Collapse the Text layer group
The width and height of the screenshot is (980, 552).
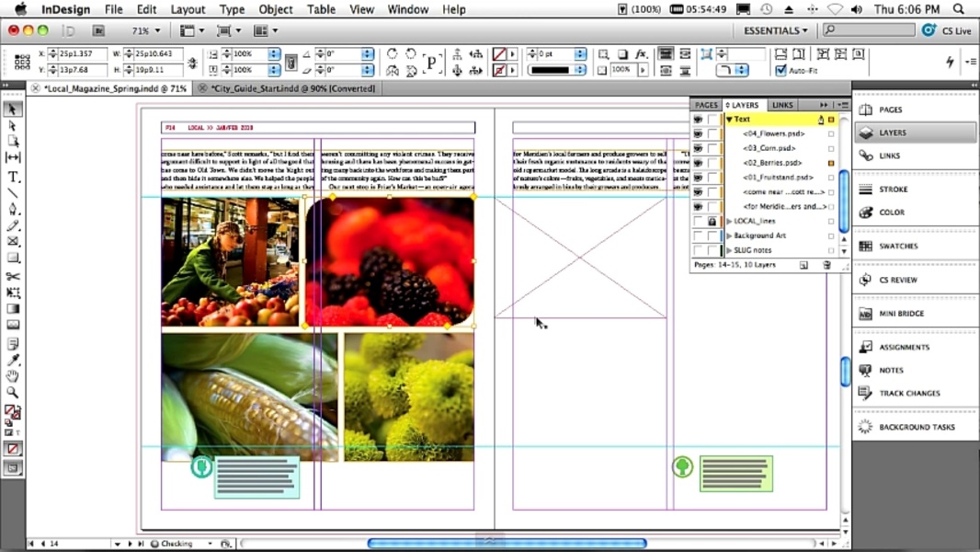coord(729,120)
